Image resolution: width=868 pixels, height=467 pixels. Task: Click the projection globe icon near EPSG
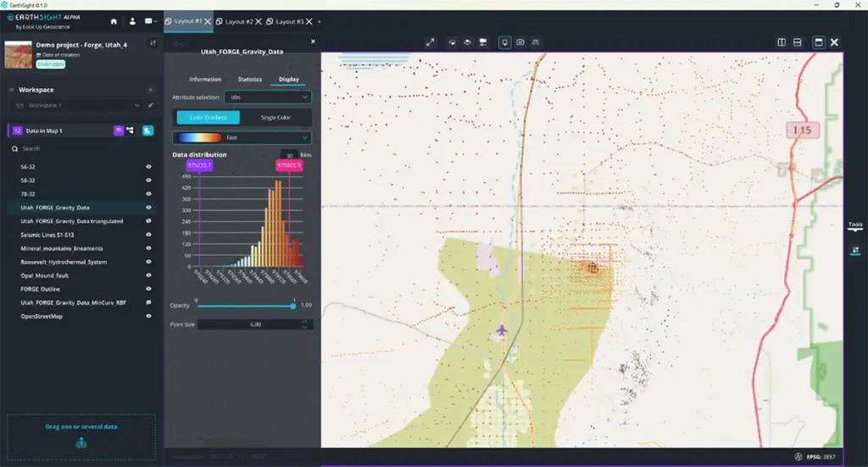[798, 457]
